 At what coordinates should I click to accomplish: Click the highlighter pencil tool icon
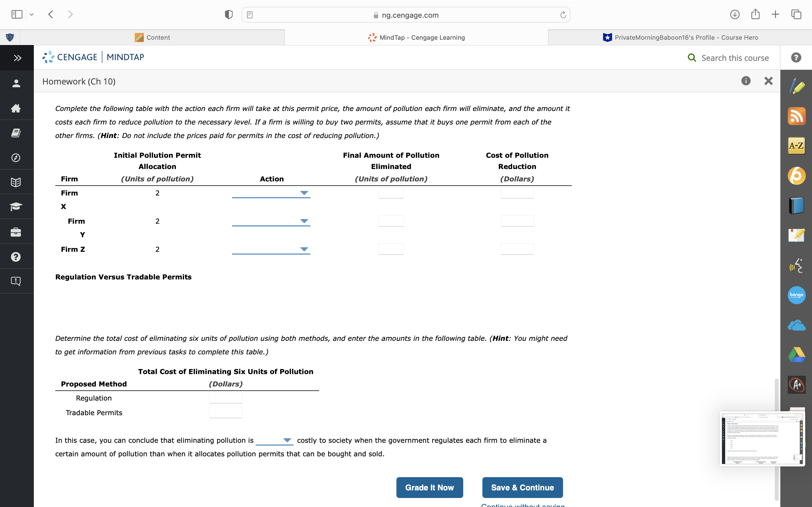[x=796, y=86]
